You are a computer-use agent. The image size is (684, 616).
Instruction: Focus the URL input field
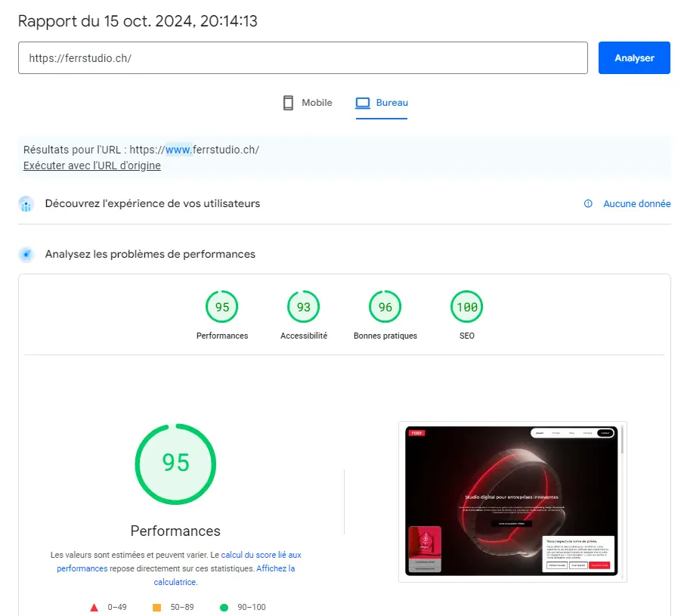[303, 57]
